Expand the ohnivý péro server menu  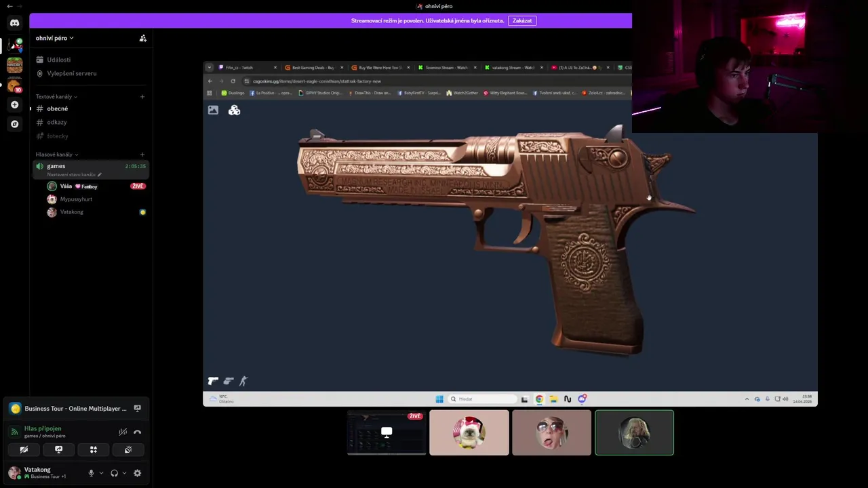[54, 39]
